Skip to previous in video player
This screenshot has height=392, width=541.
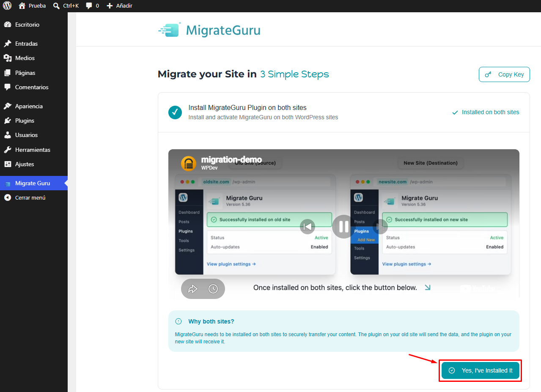(308, 227)
